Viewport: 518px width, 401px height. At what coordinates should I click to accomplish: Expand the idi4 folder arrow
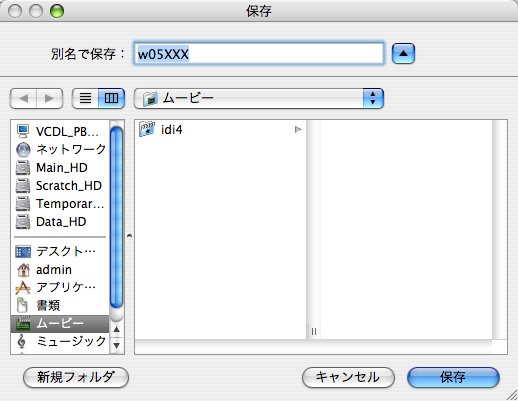tap(298, 129)
